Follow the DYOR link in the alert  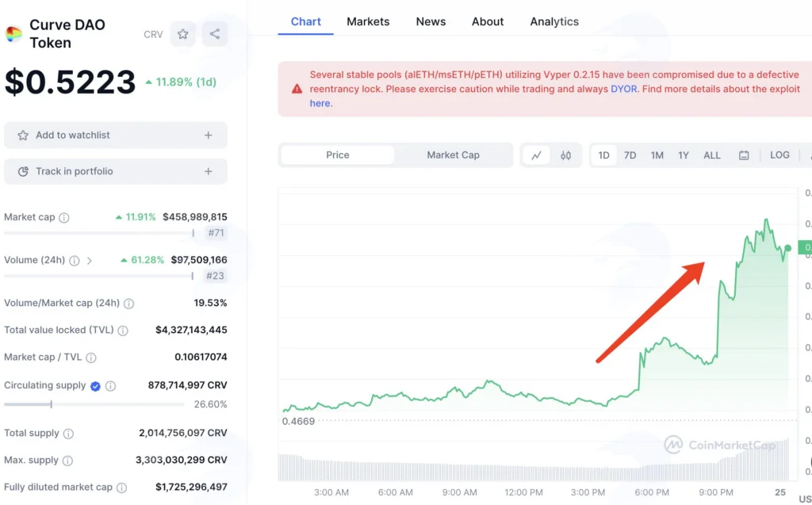click(624, 89)
